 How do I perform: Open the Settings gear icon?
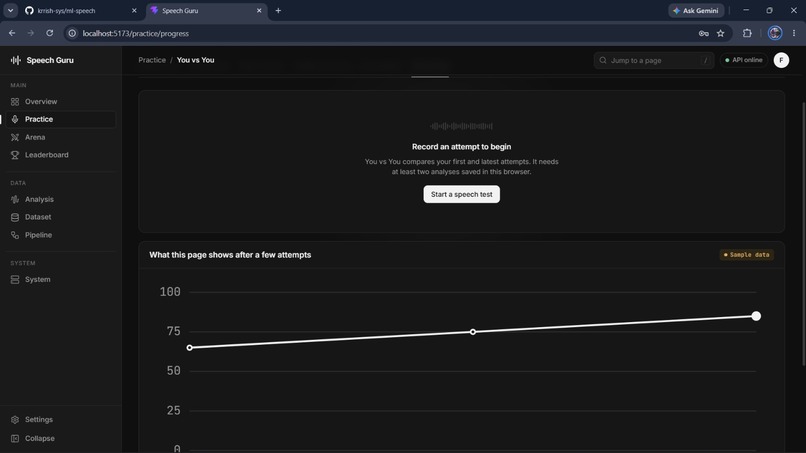[15, 420]
